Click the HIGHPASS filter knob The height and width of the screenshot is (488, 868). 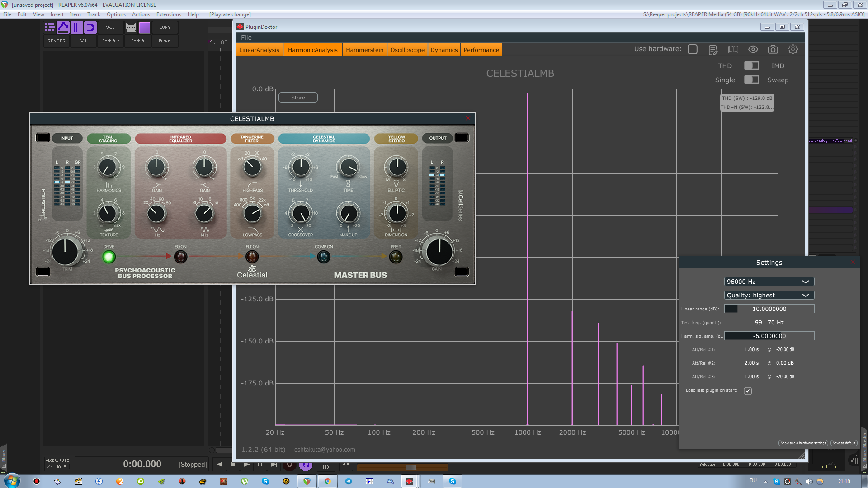click(252, 168)
